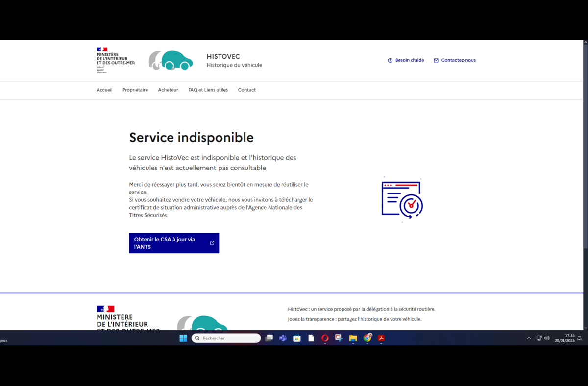Open the clock showing 17:18
This screenshot has width=588, height=386.
(564, 338)
